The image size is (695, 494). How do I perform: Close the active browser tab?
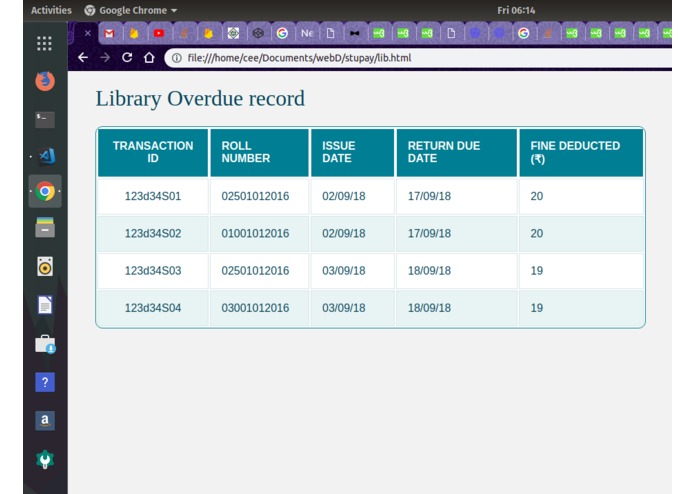click(88, 33)
